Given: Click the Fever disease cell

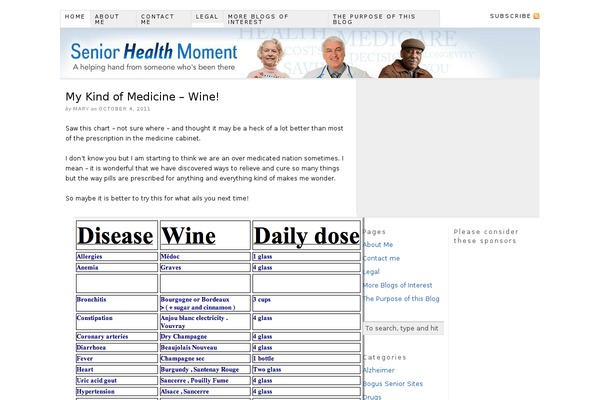Looking at the screenshot, I should point(117,359).
